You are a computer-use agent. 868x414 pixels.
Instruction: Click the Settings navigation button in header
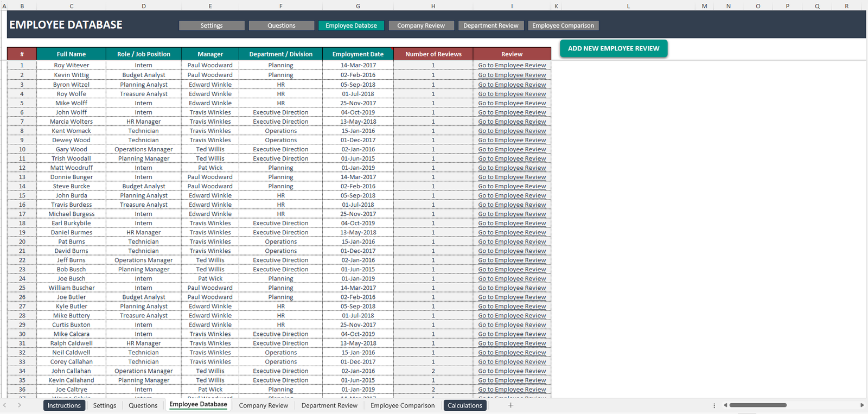pos(212,26)
